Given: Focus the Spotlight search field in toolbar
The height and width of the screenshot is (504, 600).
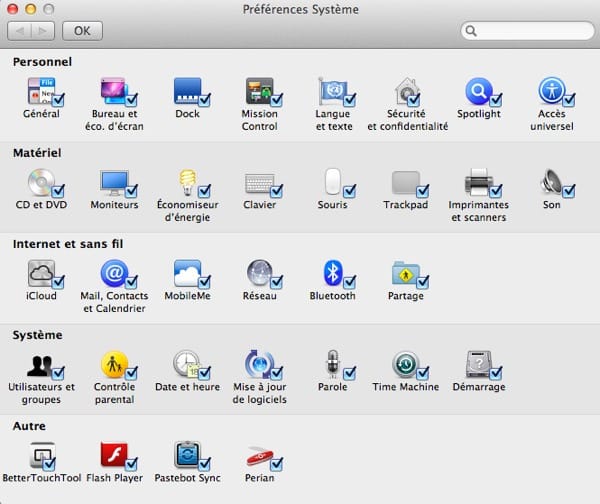Looking at the screenshot, I should coord(528,31).
